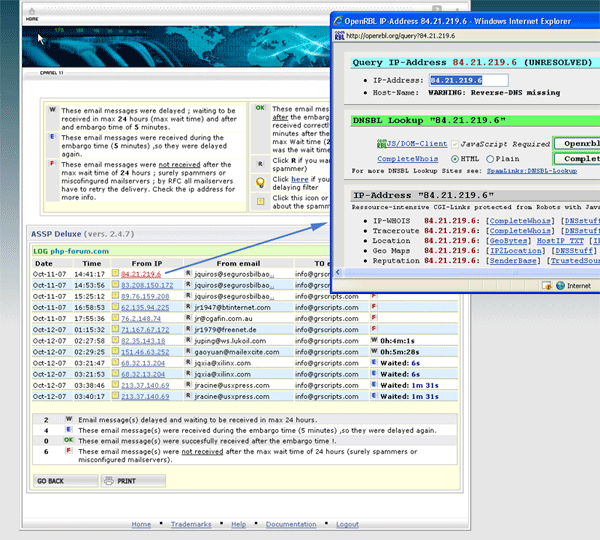Screen dimensions: 600x540
Task: Click the E status icon in 03:40:17 row
Action: [x=374, y=395]
